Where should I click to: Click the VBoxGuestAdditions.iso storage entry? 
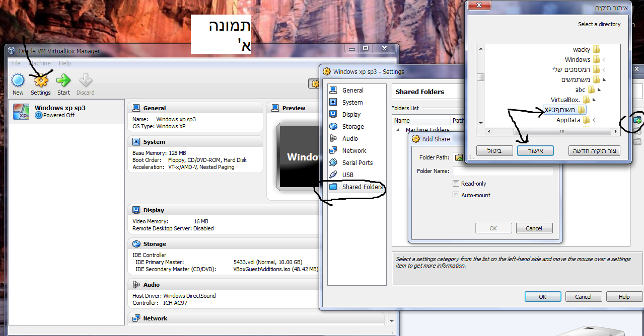point(276,269)
